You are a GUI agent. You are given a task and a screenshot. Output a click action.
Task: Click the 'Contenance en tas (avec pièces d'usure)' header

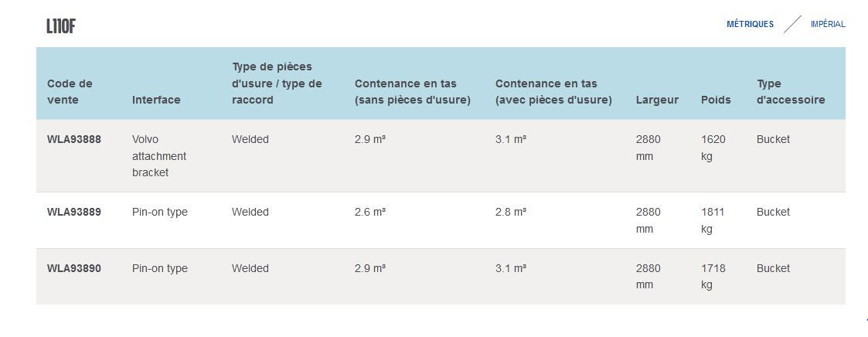tap(553, 91)
